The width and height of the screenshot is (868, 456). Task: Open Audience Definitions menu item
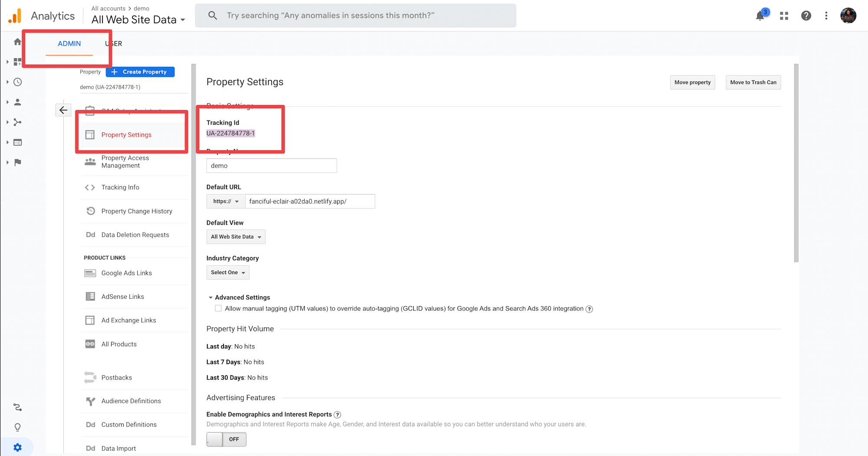click(x=135, y=401)
